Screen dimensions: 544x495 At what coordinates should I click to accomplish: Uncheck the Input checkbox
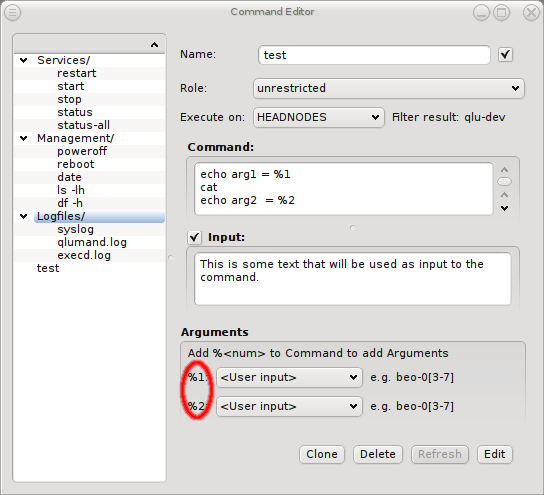(195, 238)
